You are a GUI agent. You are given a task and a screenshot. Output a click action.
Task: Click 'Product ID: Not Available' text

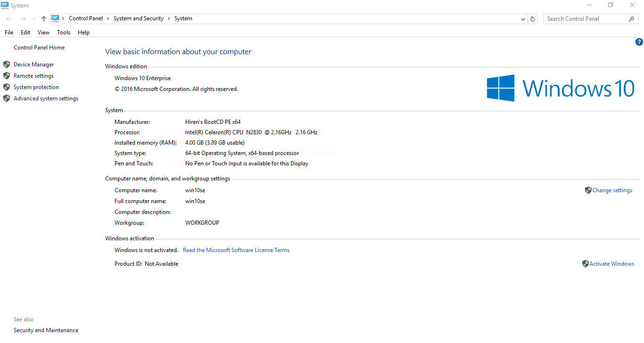pos(147,264)
